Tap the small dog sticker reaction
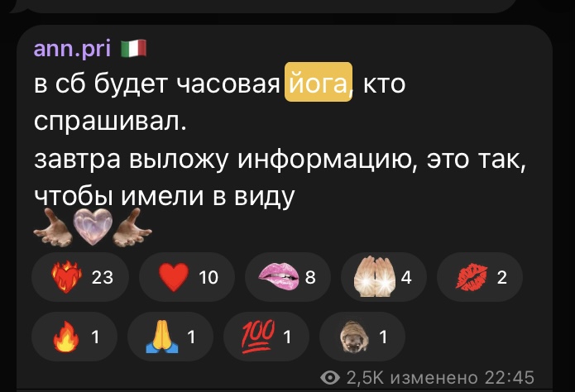Viewport: 575px width, 392px height. pos(362,337)
